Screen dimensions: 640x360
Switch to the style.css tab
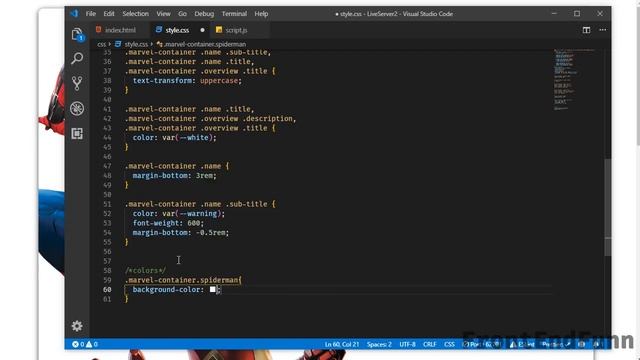click(x=177, y=30)
